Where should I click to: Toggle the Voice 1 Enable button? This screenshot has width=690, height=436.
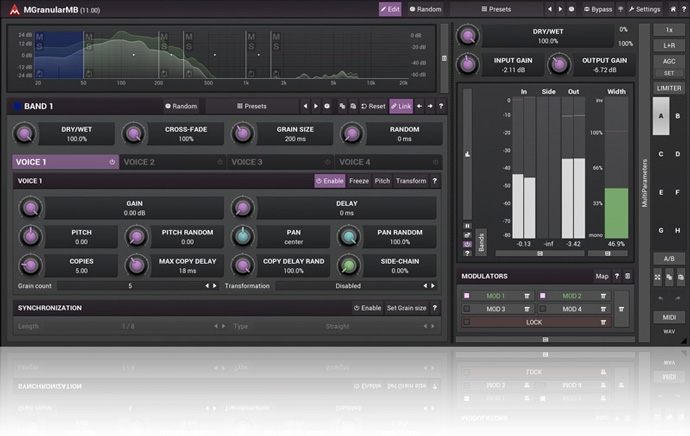tap(329, 181)
